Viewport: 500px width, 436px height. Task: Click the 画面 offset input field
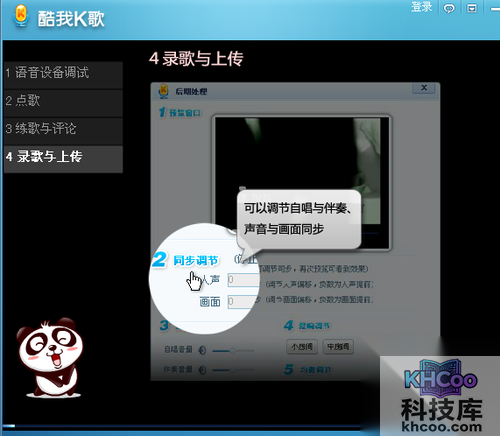tap(242, 302)
